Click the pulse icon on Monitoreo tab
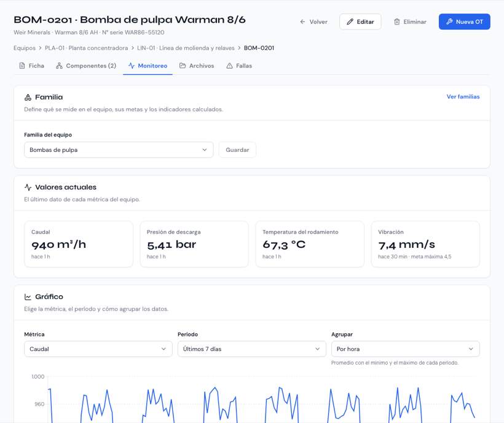The width and height of the screenshot is (504, 423). click(x=131, y=66)
